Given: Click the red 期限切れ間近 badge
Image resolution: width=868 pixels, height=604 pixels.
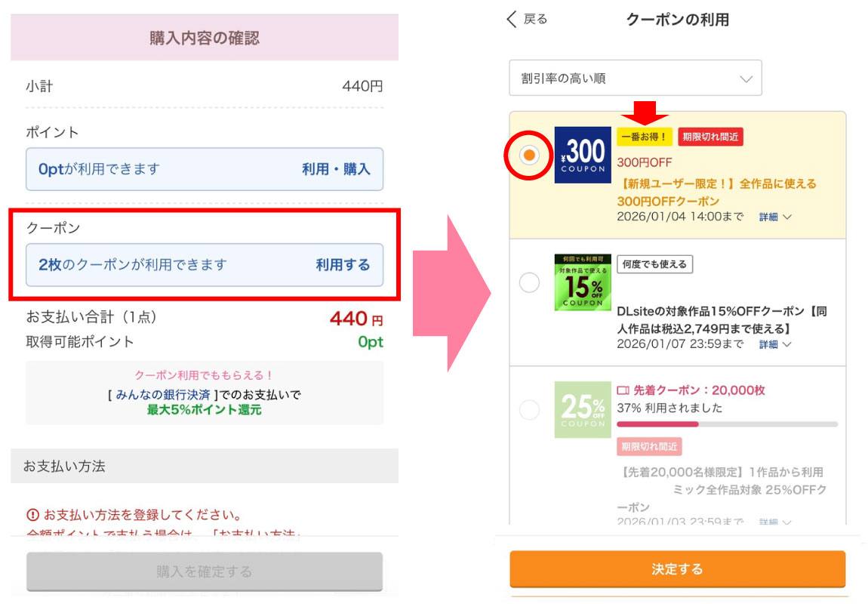Looking at the screenshot, I should 710,137.
